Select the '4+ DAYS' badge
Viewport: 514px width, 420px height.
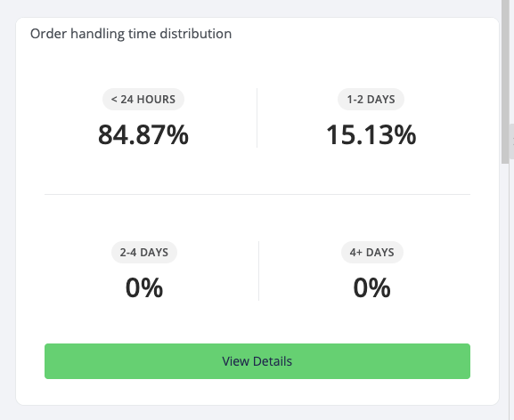tap(372, 253)
